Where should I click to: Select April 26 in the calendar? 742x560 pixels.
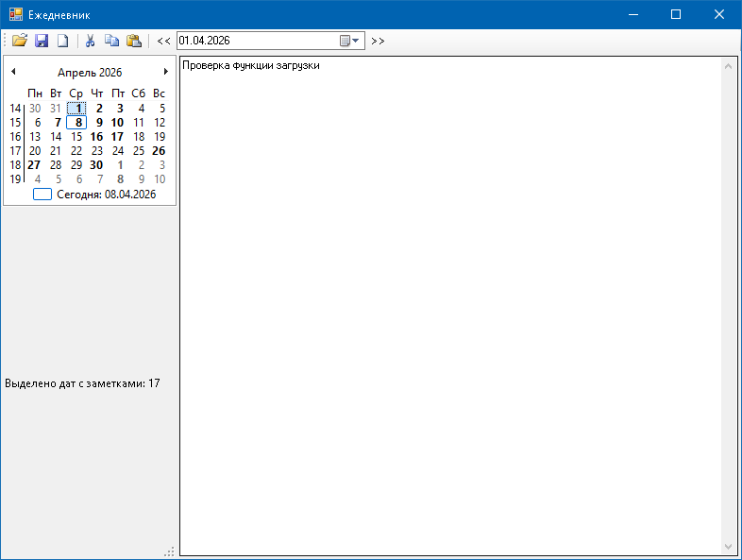(x=159, y=151)
